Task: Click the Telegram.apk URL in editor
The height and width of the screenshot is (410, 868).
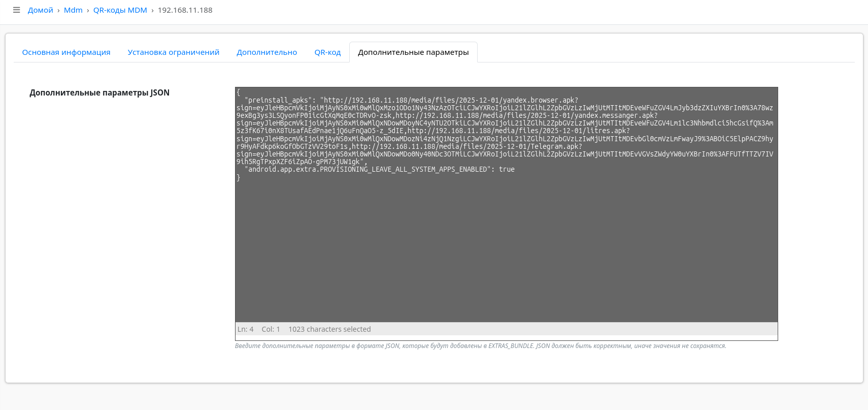Action: (467, 146)
